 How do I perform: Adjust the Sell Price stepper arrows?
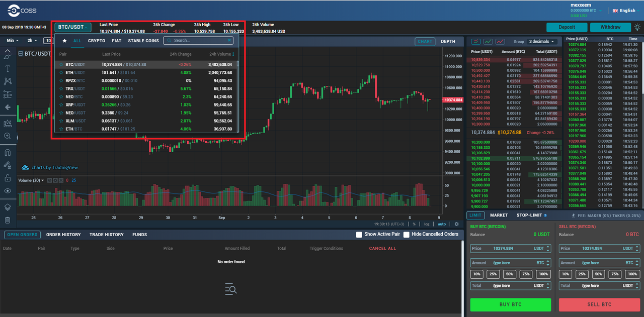click(x=636, y=248)
